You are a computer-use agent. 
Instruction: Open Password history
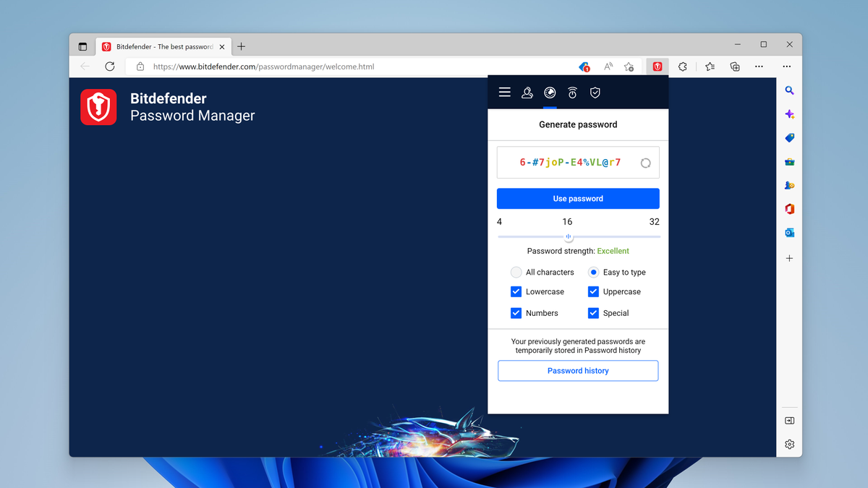coord(577,370)
